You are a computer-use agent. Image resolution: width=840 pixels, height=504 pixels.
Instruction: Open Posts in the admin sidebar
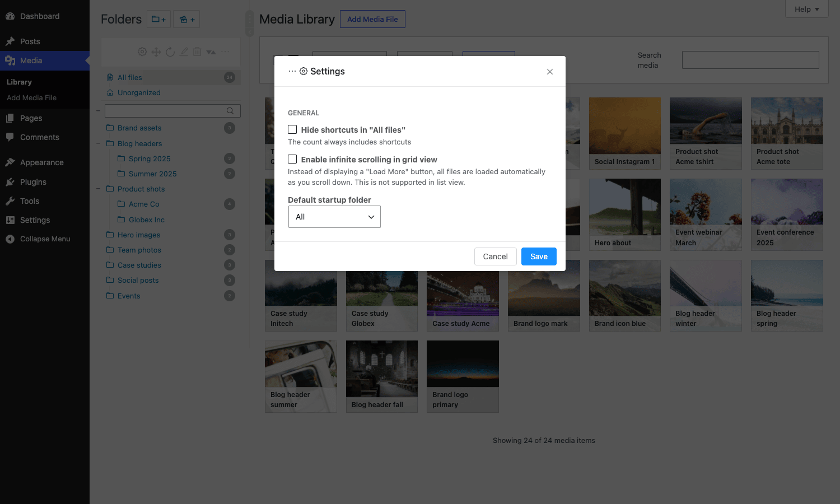pos(45,41)
